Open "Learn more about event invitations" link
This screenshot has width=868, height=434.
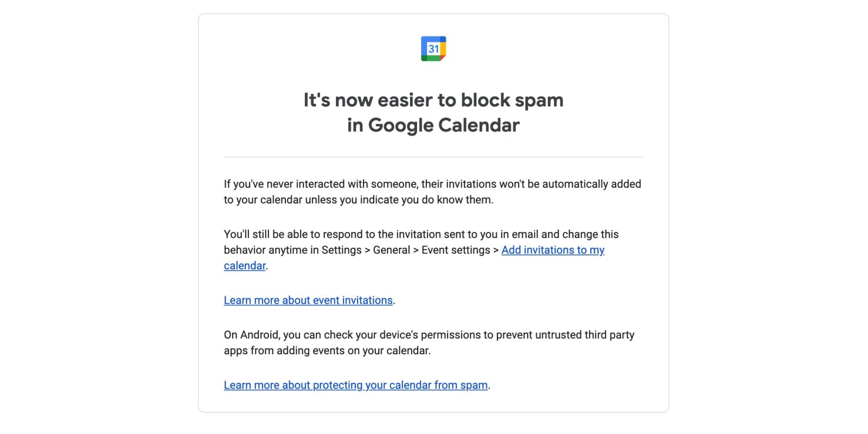[x=308, y=301]
